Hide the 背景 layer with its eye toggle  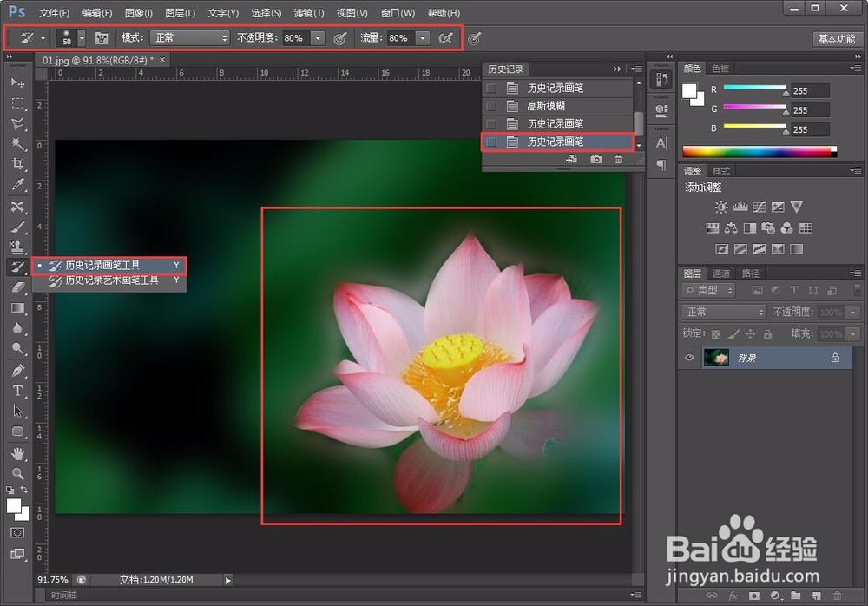(688, 358)
